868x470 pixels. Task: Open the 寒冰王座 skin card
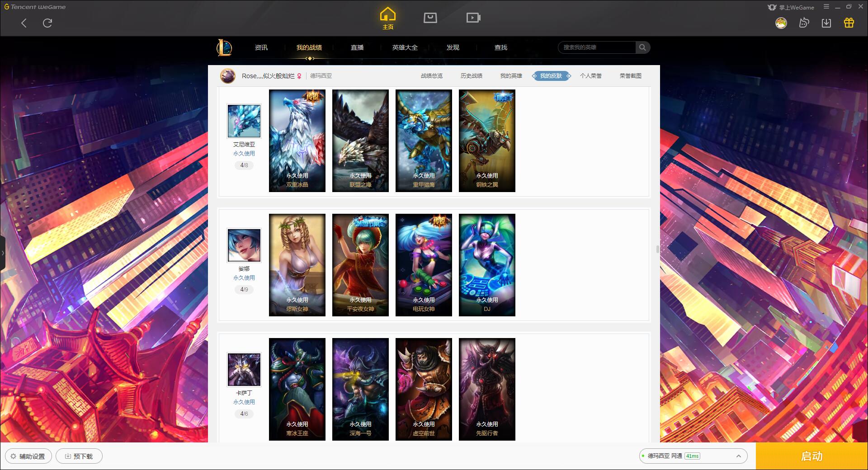tap(297, 389)
